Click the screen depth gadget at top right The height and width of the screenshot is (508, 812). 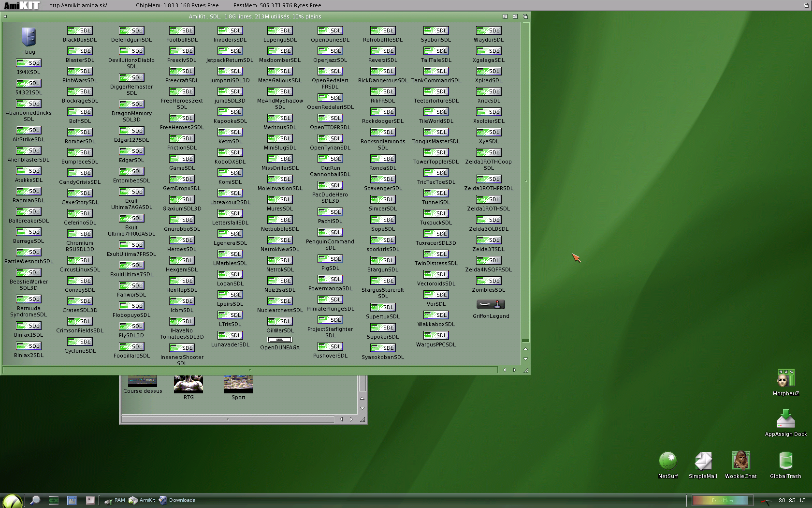(x=806, y=5)
